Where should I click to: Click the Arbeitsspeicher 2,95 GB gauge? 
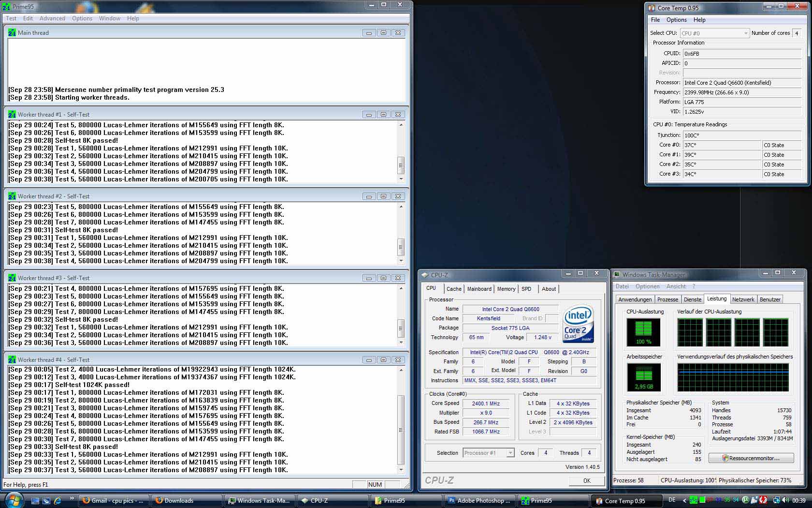click(643, 377)
